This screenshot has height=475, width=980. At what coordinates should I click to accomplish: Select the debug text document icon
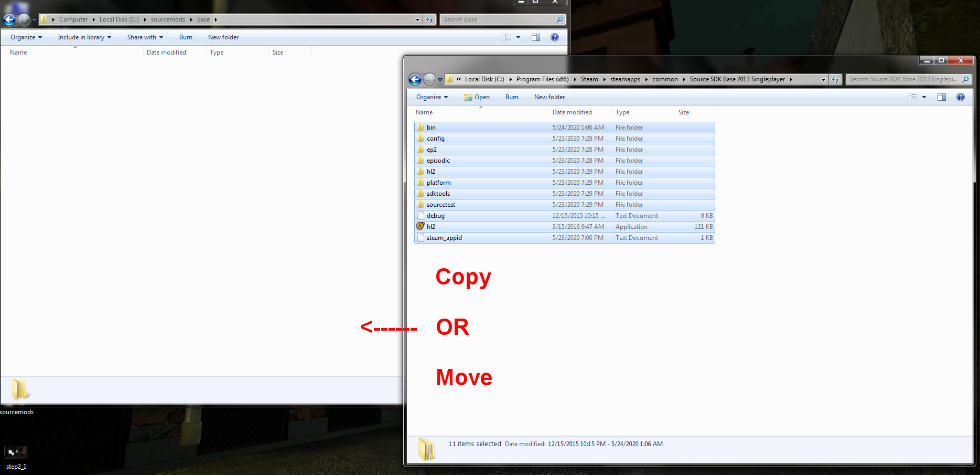tap(421, 216)
